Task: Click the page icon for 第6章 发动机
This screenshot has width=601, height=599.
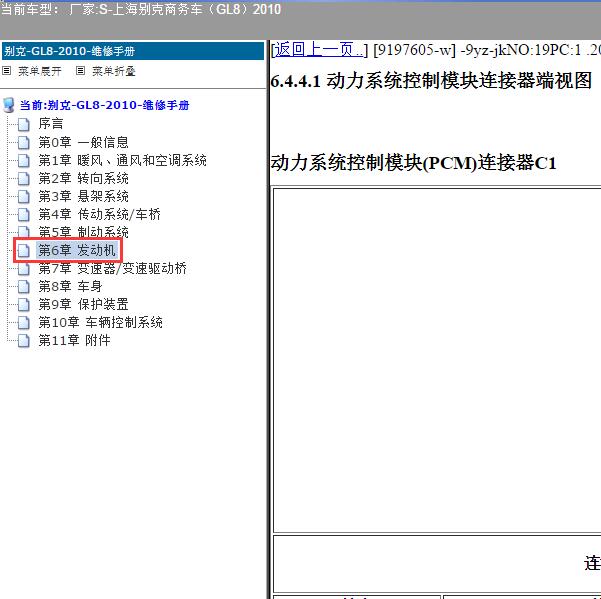Action: 24,251
